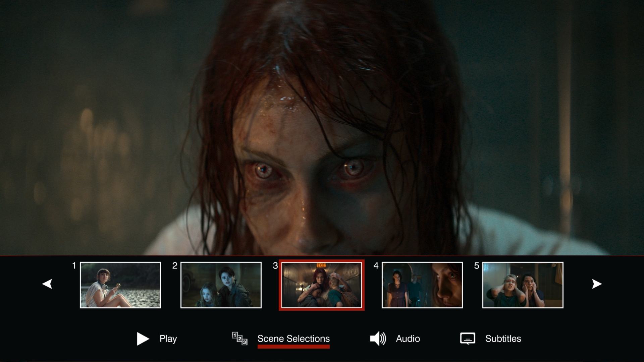
Task: Open the Subtitles menu label
Action: [503, 339]
